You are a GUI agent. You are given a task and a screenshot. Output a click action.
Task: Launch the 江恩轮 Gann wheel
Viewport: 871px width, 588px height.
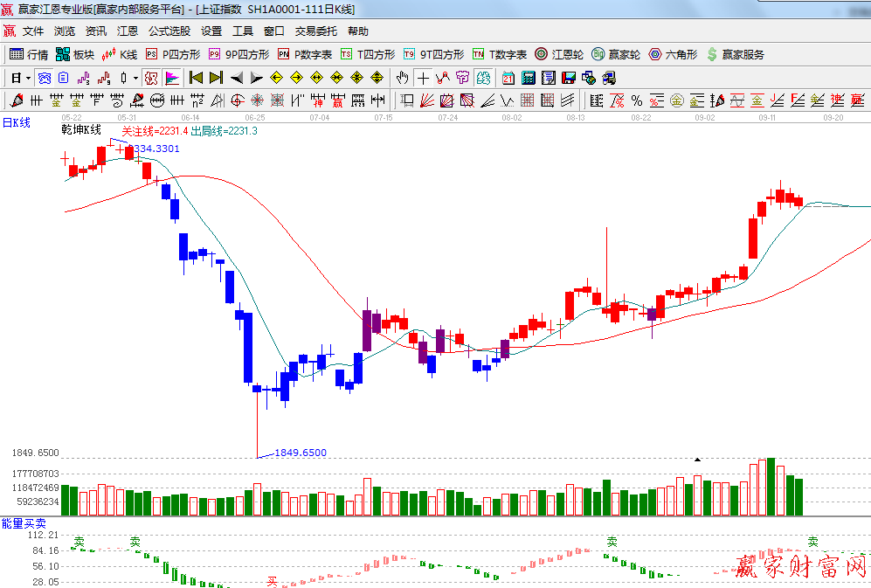559,54
